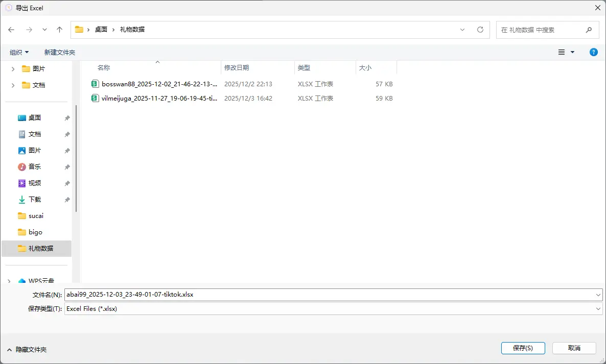Image resolution: width=606 pixels, height=364 pixels.
Task: Open the help question mark icon
Action: [x=593, y=52]
